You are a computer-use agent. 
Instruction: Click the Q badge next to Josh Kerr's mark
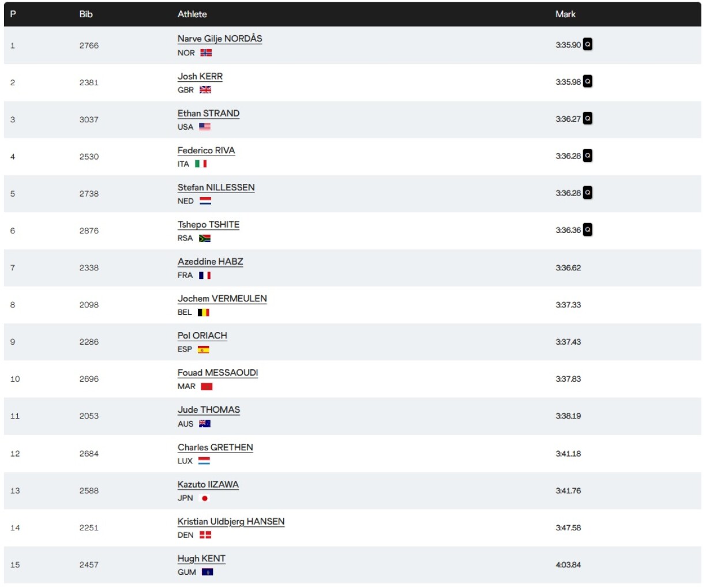click(x=587, y=82)
